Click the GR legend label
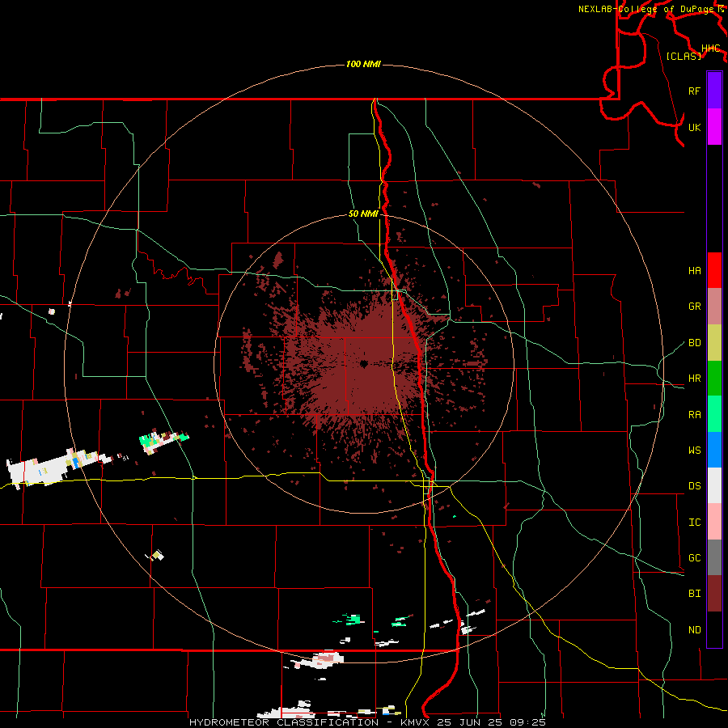728x728 pixels. click(x=695, y=307)
